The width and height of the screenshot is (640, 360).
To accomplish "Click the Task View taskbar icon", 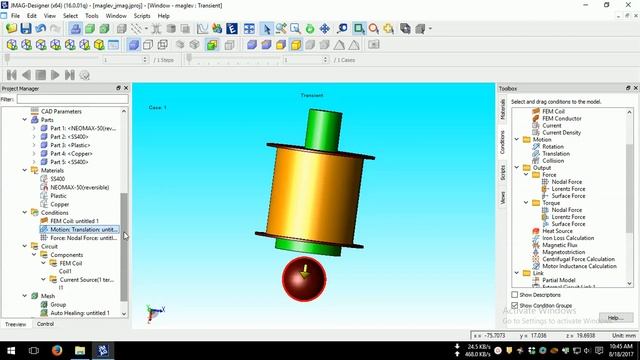I will tap(34, 350).
